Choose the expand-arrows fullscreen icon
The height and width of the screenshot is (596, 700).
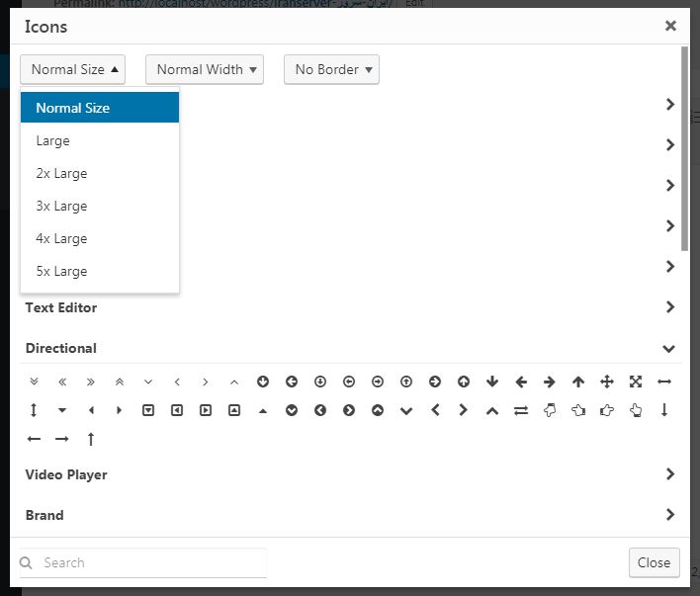pos(636,382)
